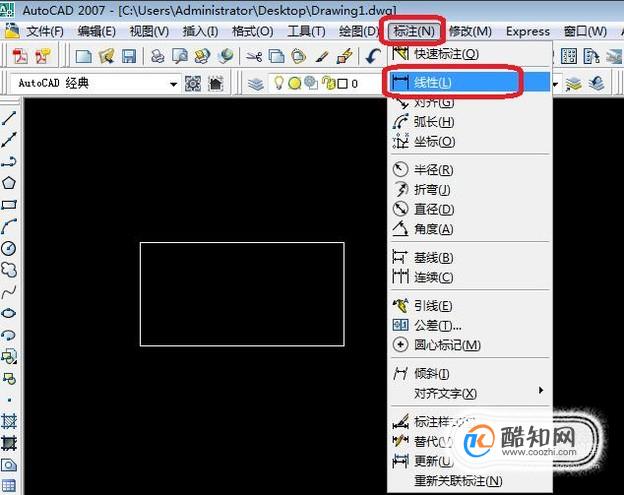Image resolution: width=624 pixels, height=495 pixels.
Task: Open 公差(T)... tolerance dialog
Action: click(x=470, y=325)
